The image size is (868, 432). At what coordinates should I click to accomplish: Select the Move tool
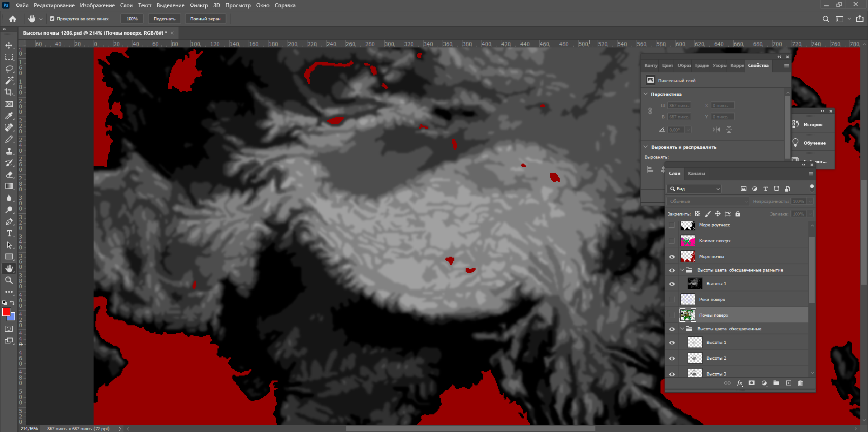(x=9, y=45)
